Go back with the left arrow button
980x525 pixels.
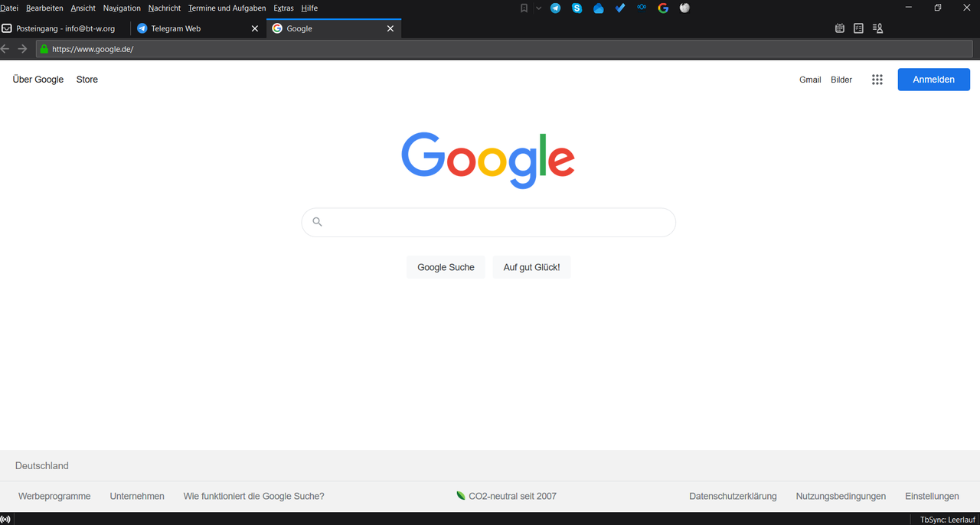[x=5, y=49]
